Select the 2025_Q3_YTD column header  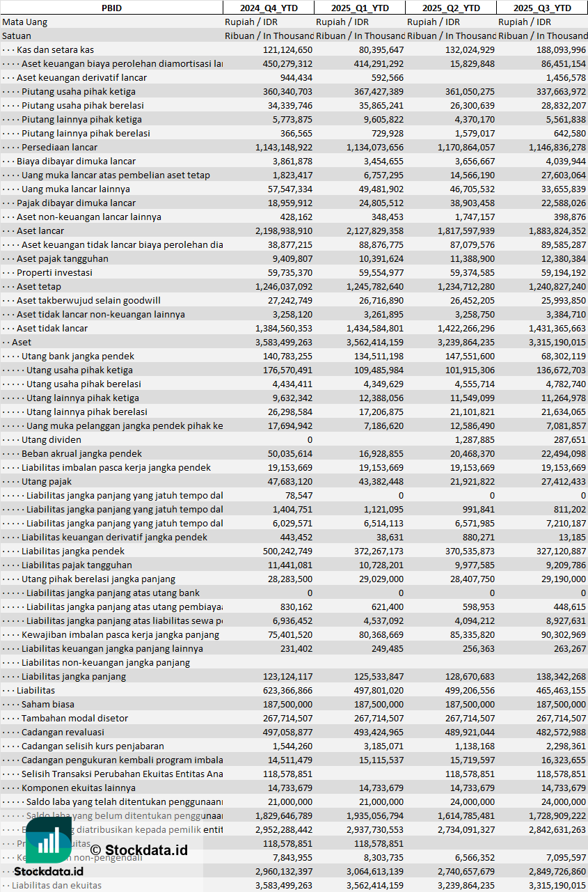coord(542,8)
